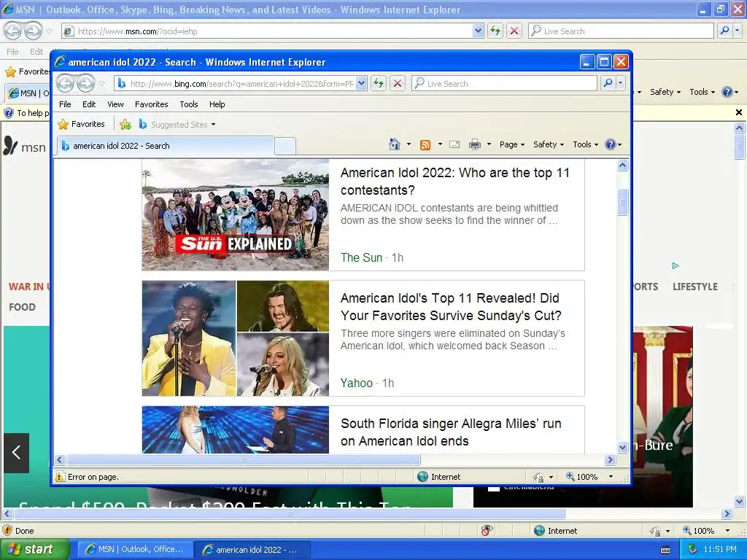747x560 pixels.
Task: Click the security lock icon in front status bar
Action: 539,477
